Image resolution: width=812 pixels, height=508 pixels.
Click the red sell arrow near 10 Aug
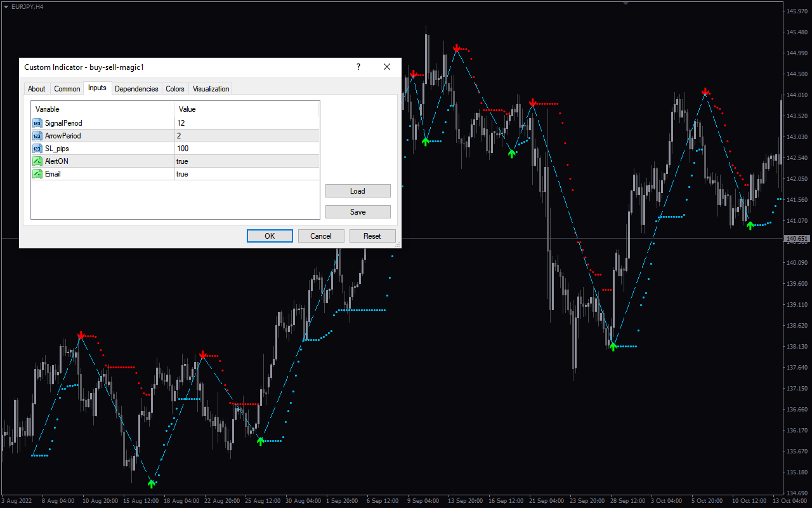click(81, 335)
